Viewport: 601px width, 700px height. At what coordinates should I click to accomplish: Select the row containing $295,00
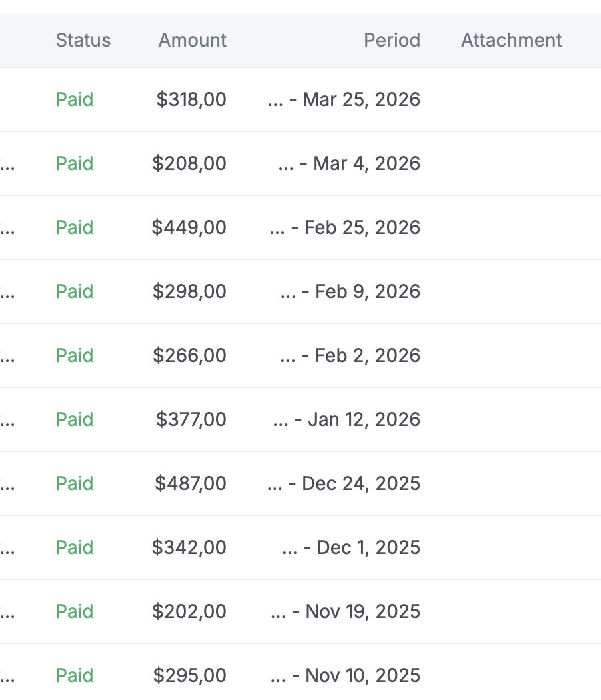click(300, 675)
